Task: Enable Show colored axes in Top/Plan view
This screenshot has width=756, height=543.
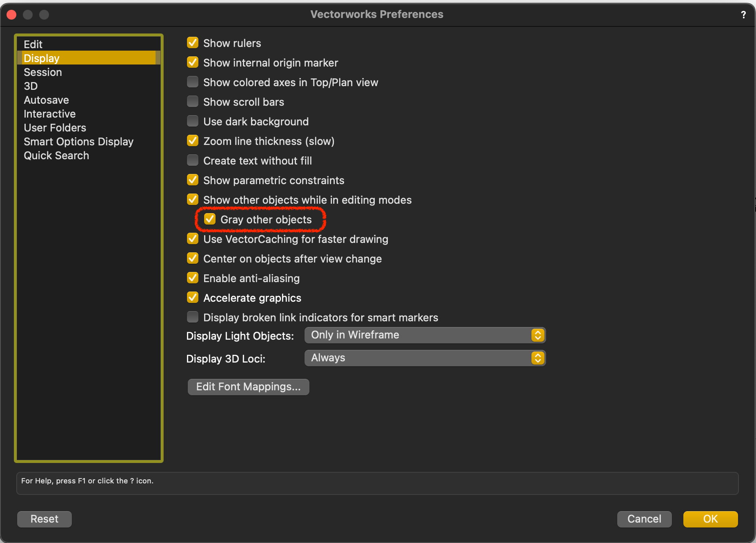Action: (x=193, y=82)
